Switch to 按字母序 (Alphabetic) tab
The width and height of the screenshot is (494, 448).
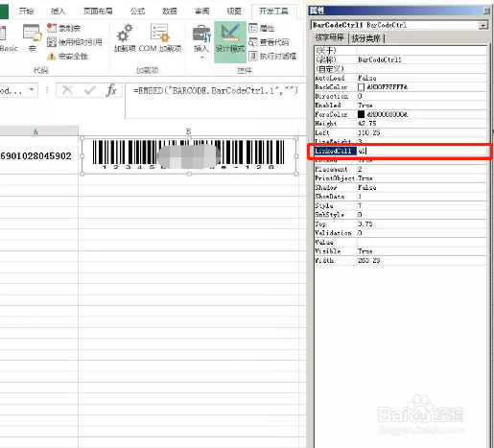pyautogui.click(x=329, y=37)
